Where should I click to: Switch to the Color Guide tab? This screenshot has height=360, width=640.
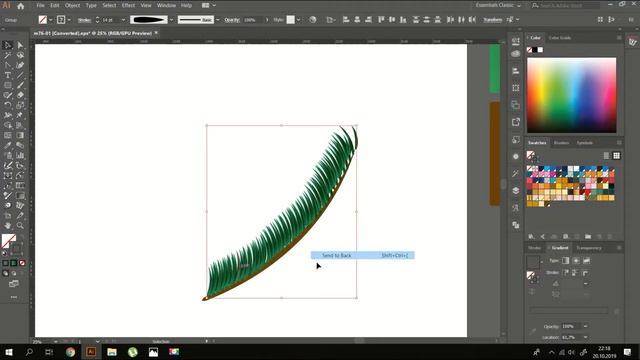click(559, 38)
